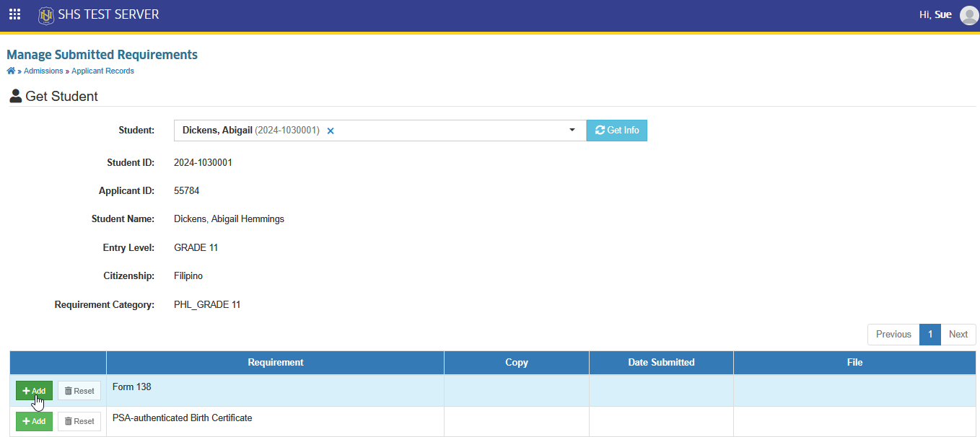This screenshot has height=437, width=980.
Task: Click the SHS school logo
Action: tap(46, 14)
